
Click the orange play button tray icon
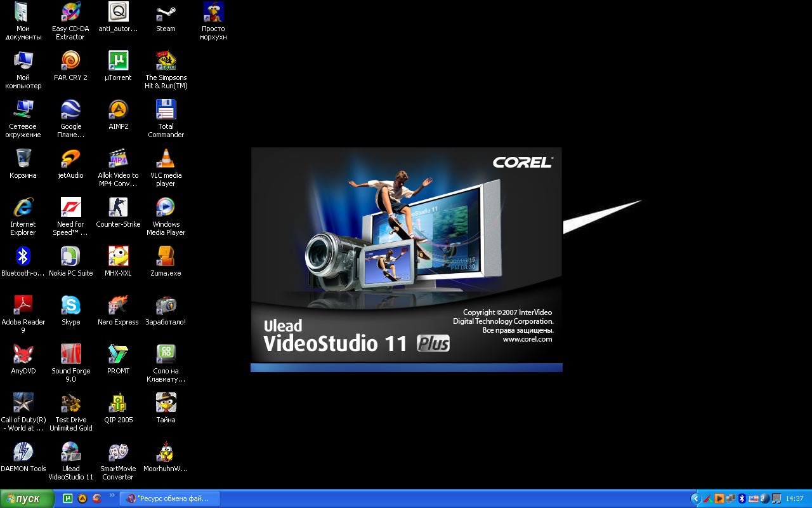click(719, 498)
